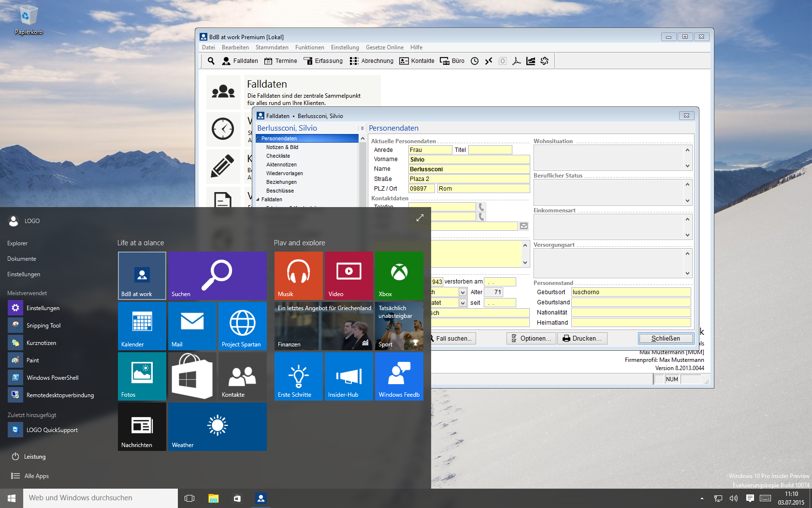Click the magnifier search icon in BdB toolbar

(x=211, y=61)
